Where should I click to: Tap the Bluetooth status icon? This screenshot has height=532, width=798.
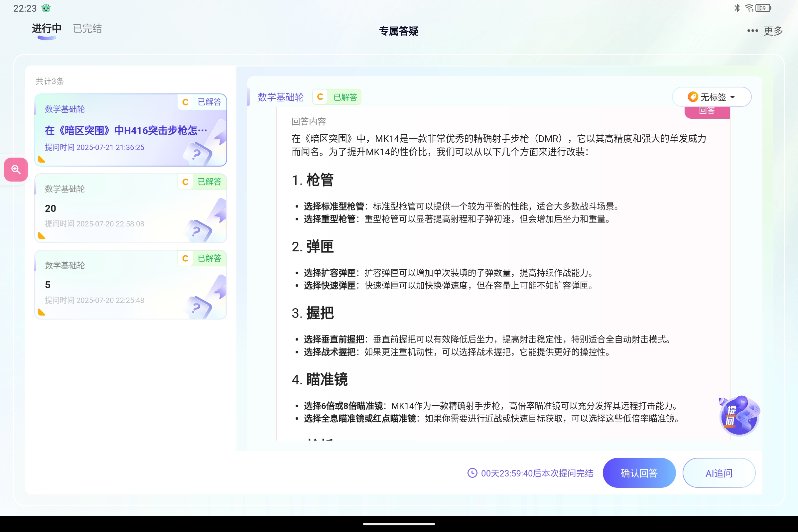click(737, 8)
